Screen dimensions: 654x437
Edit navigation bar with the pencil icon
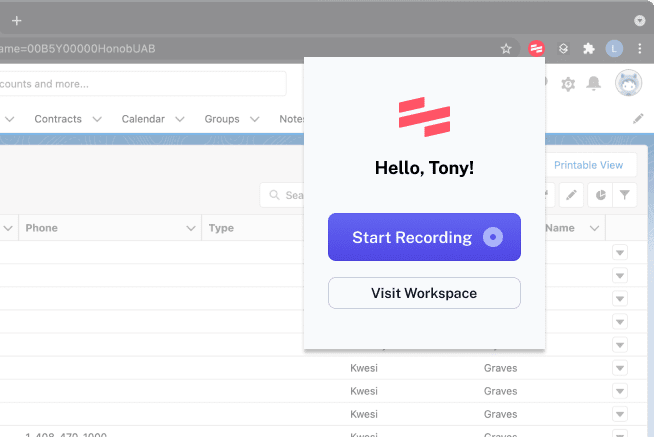(638, 119)
